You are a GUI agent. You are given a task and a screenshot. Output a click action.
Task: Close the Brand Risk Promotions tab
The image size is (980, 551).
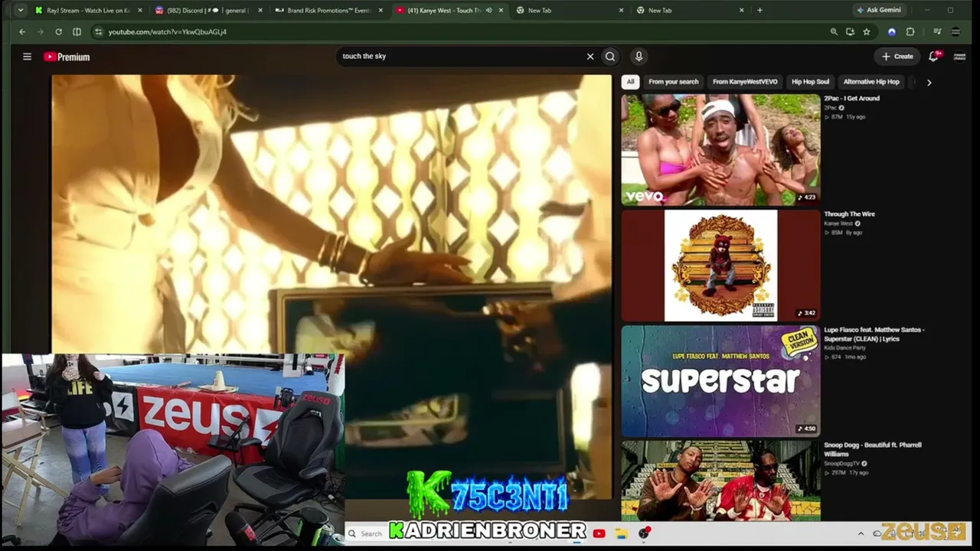coord(381,11)
